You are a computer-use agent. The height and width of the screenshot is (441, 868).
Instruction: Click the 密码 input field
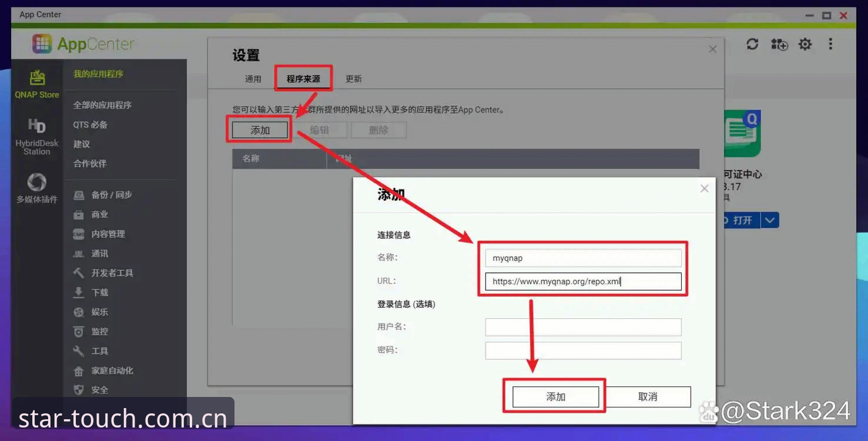pos(583,351)
